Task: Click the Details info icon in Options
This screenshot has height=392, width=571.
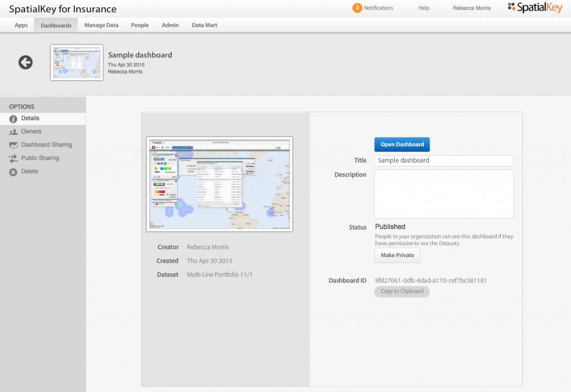Action: pos(13,119)
